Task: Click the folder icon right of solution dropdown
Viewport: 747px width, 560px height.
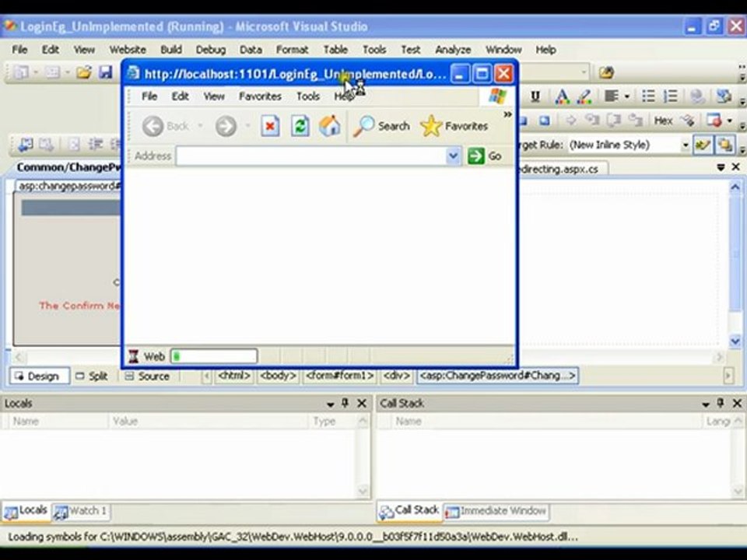Action: pos(606,72)
